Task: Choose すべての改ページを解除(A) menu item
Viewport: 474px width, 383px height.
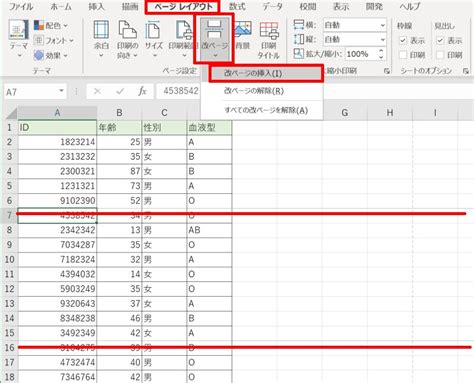Action: click(x=262, y=110)
